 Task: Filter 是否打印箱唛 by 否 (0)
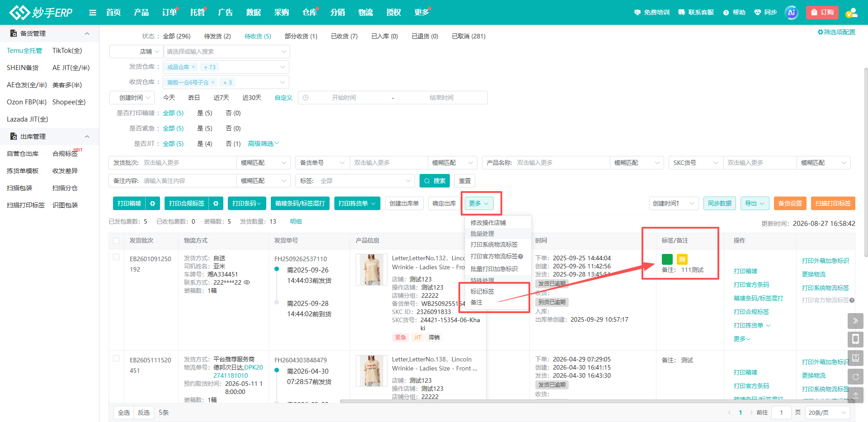233,113
